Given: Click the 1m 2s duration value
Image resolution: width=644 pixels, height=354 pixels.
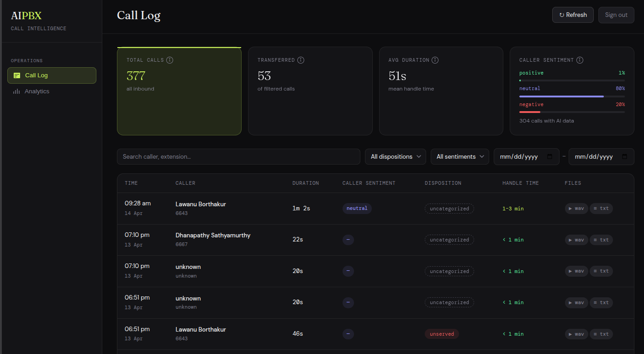Looking at the screenshot, I should (301, 209).
